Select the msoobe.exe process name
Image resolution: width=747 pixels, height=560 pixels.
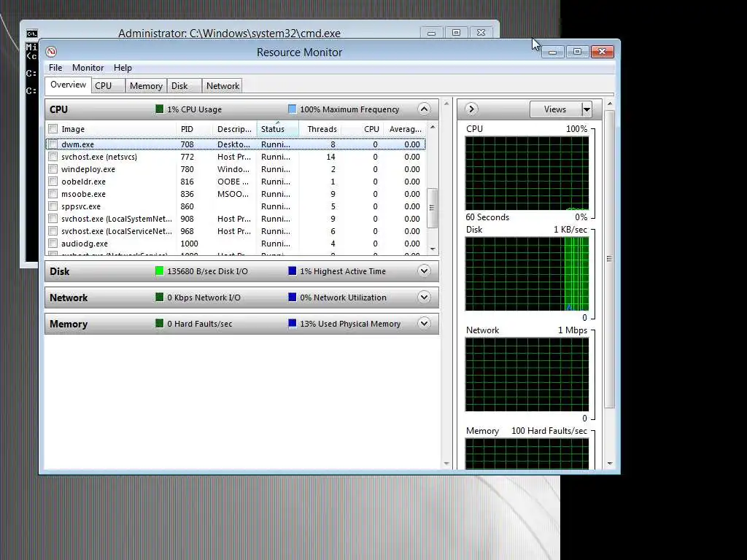83,194
